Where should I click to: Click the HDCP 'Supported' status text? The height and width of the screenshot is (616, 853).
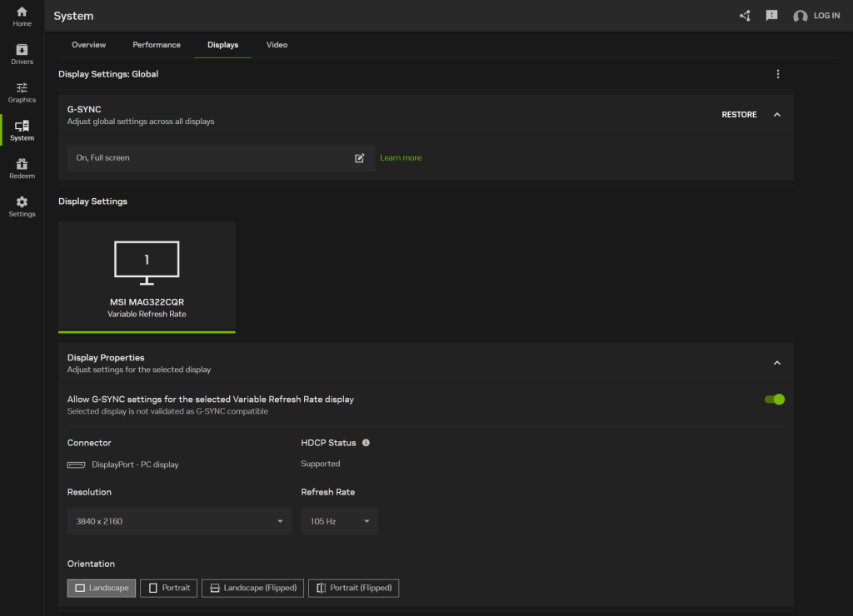pyautogui.click(x=321, y=464)
